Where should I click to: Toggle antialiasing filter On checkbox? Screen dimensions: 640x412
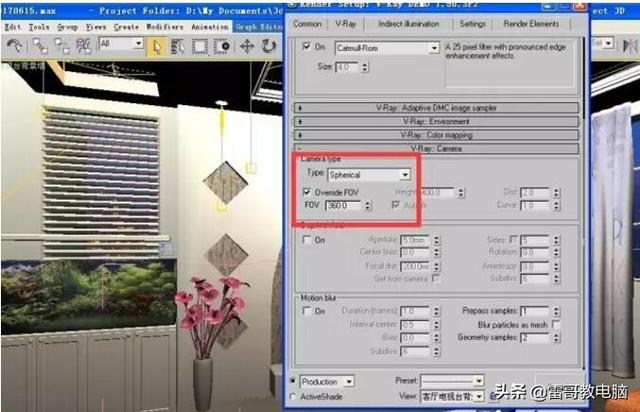click(x=307, y=46)
